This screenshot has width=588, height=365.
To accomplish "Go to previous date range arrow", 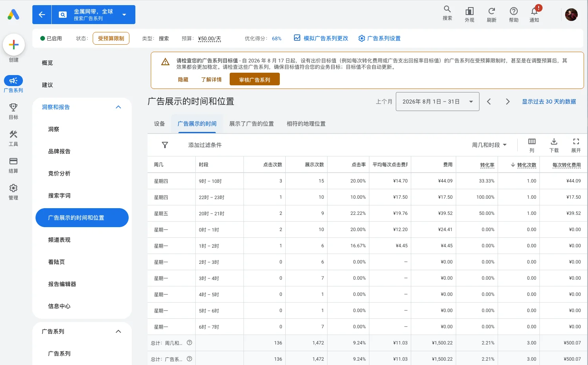I will click(489, 102).
